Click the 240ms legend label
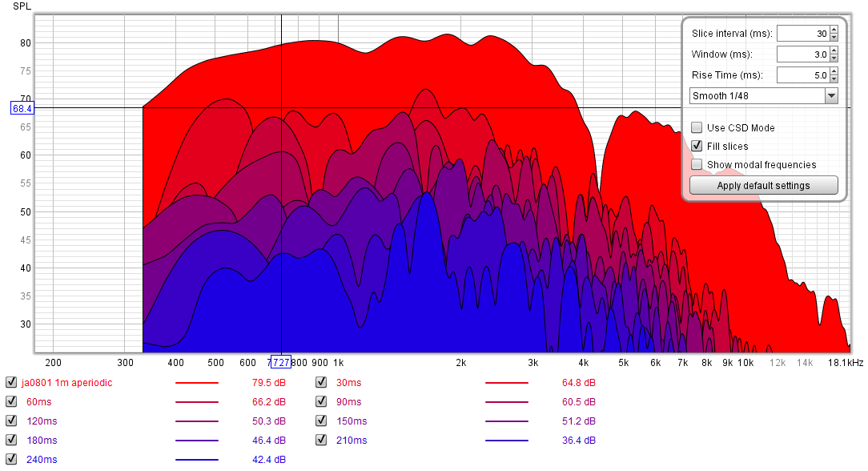 tap(42, 459)
